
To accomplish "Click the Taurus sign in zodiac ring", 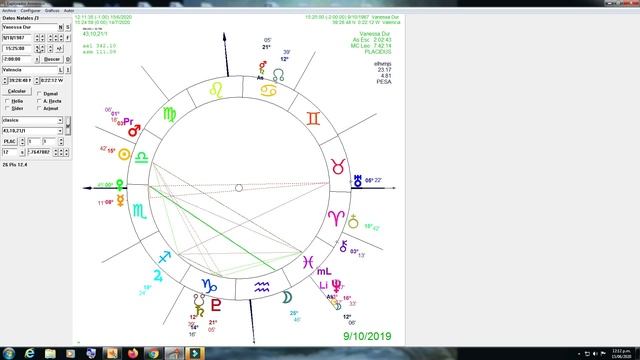I will point(338,167).
